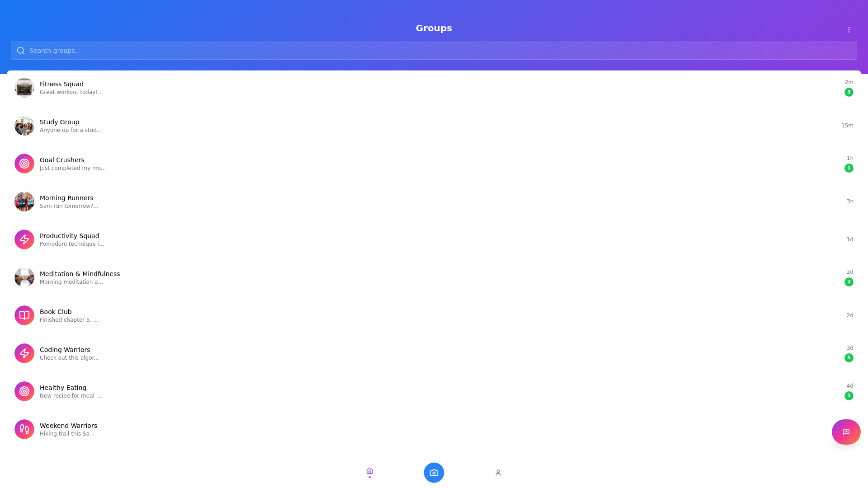Open the new chat floating action button
The height and width of the screenshot is (488, 868).
point(846,432)
